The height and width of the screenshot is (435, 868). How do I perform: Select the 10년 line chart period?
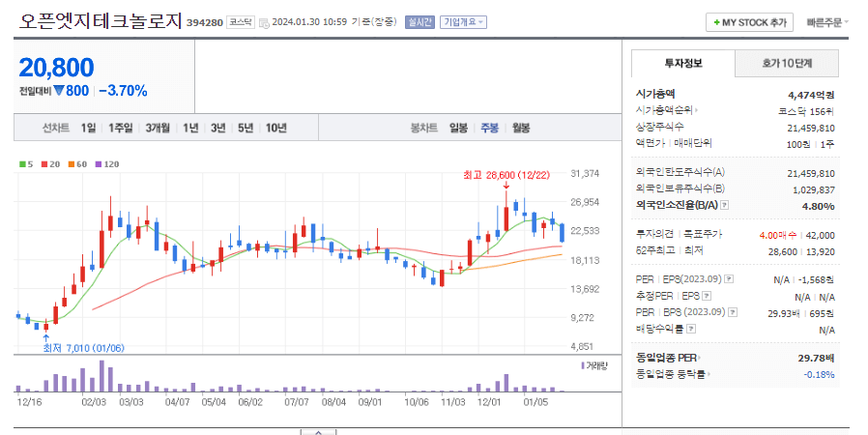coord(276,128)
